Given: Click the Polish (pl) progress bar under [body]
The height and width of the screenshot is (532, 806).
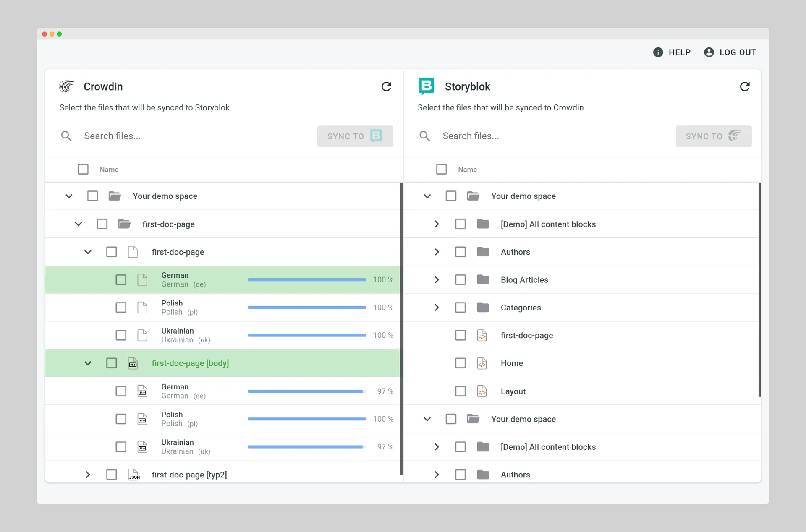Looking at the screenshot, I should point(307,419).
